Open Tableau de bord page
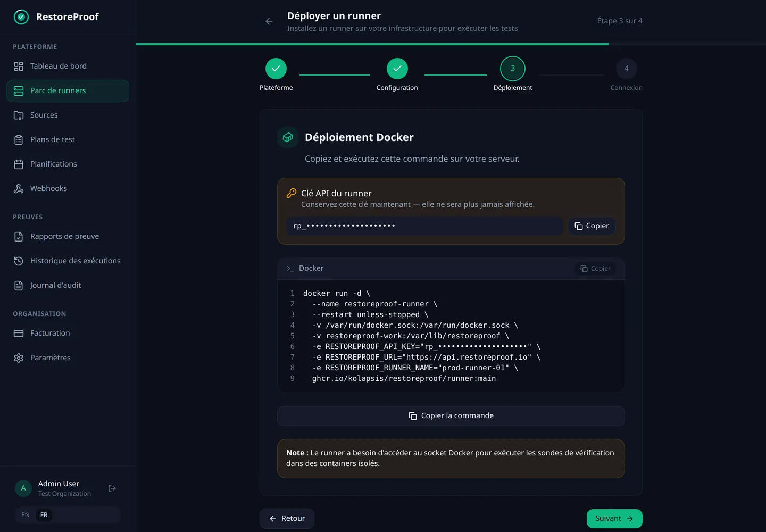 pos(68,66)
